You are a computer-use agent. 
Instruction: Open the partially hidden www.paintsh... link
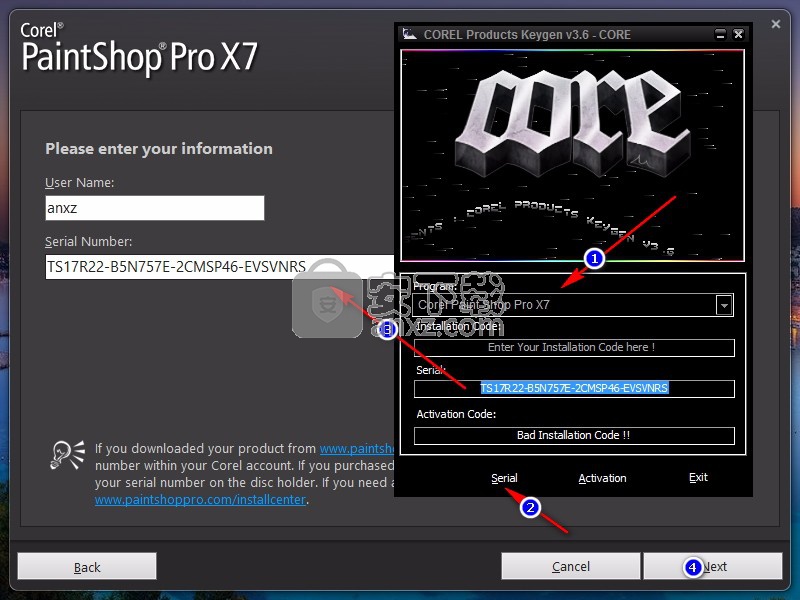357,448
